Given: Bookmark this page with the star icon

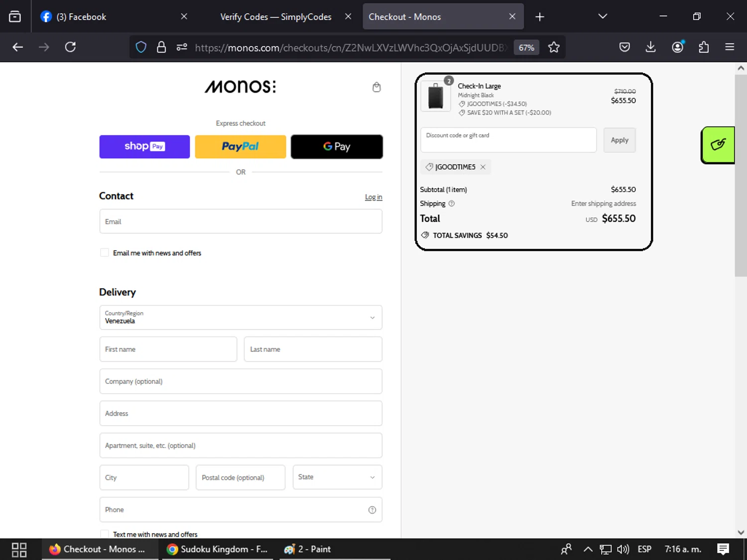Looking at the screenshot, I should click(554, 47).
